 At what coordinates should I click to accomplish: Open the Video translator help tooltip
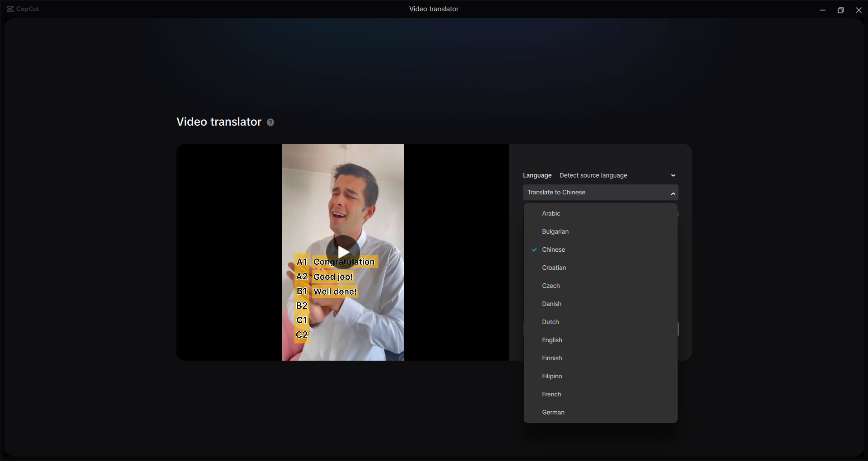pyautogui.click(x=270, y=122)
